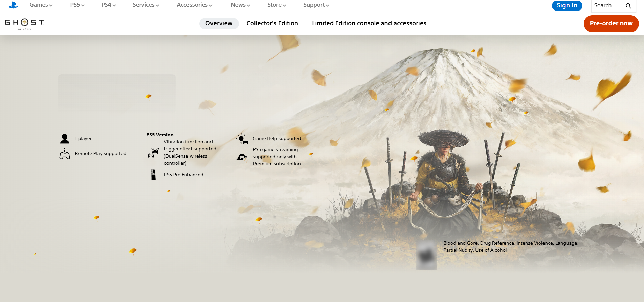Image resolution: width=644 pixels, height=302 pixels.
Task: Click the PlayStation logo icon
Action: [13, 5]
